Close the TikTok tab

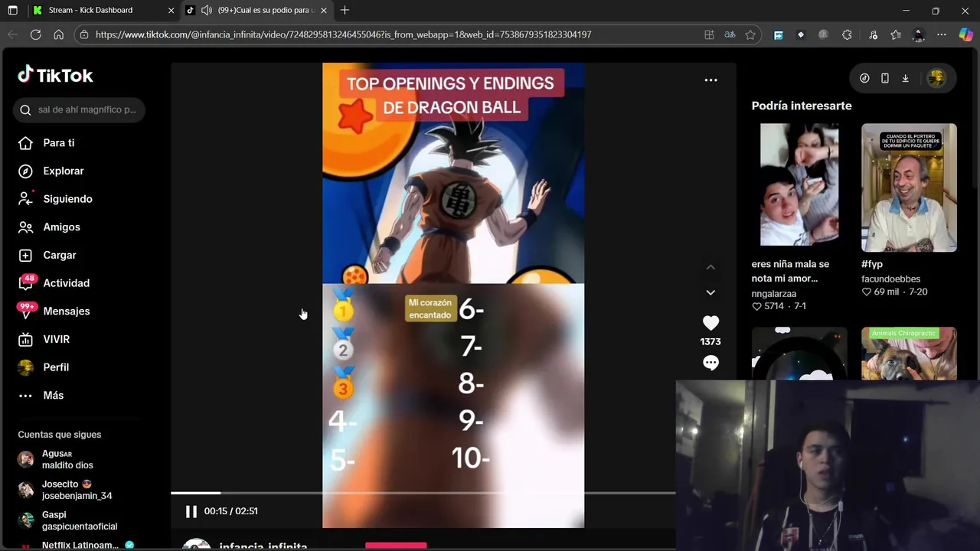(324, 11)
